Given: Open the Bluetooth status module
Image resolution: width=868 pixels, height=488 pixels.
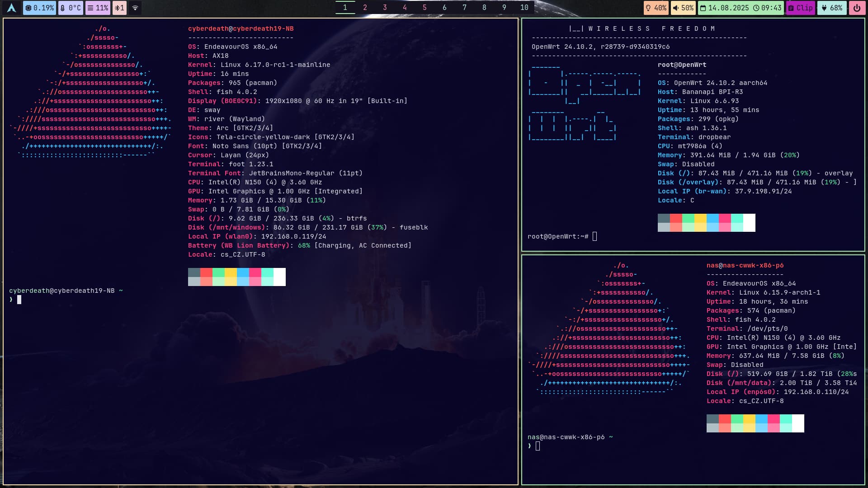Looking at the screenshot, I should pos(119,8).
